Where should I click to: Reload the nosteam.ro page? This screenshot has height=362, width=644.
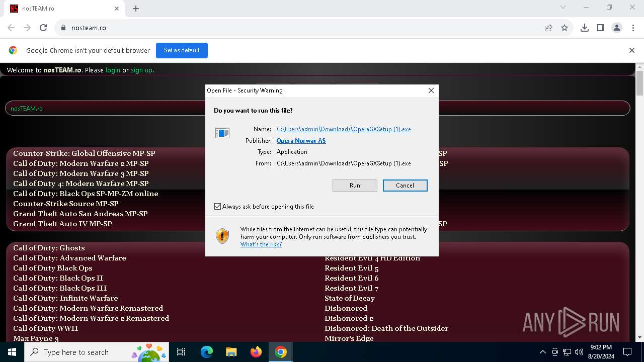(43, 28)
